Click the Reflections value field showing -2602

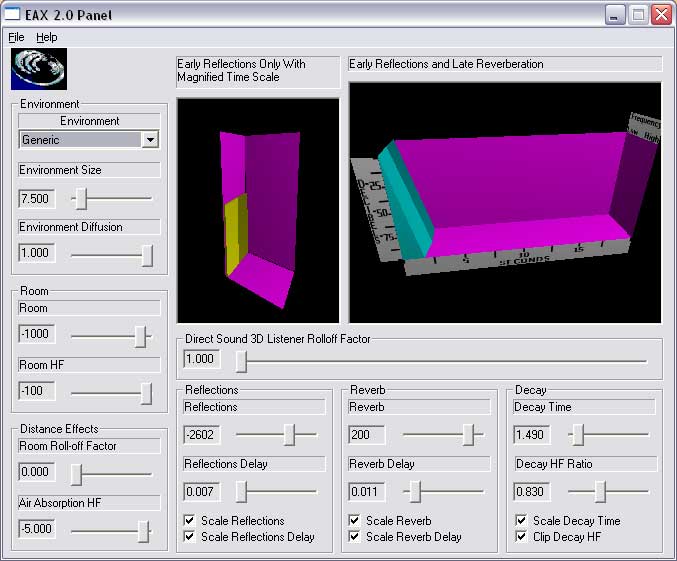pyautogui.click(x=202, y=434)
